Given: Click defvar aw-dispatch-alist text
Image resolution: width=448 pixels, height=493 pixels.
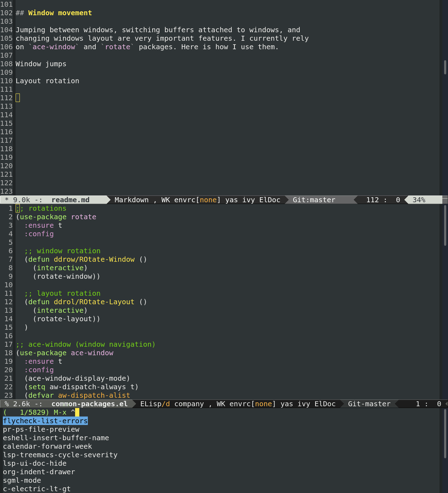Looking at the screenshot, I should pyautogui.click(x=77, y=395).
